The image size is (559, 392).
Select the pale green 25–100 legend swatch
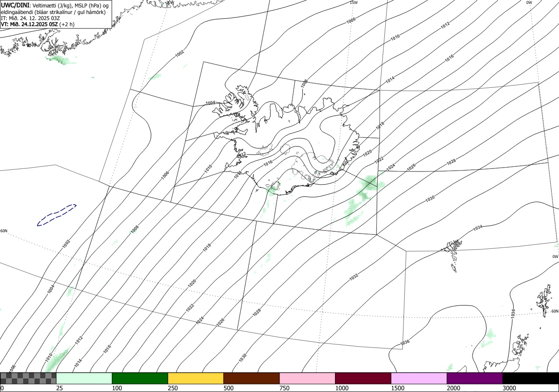tap(84, 378)
